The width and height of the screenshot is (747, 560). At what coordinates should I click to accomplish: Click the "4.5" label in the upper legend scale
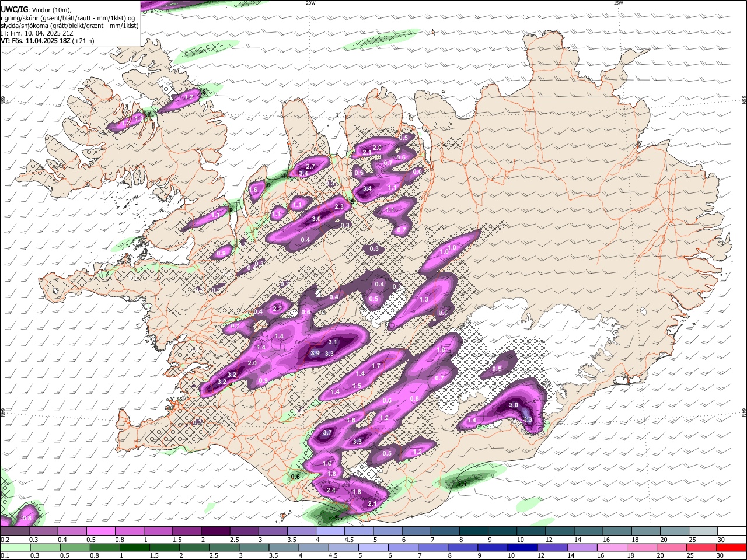click(x=349, y=540)
